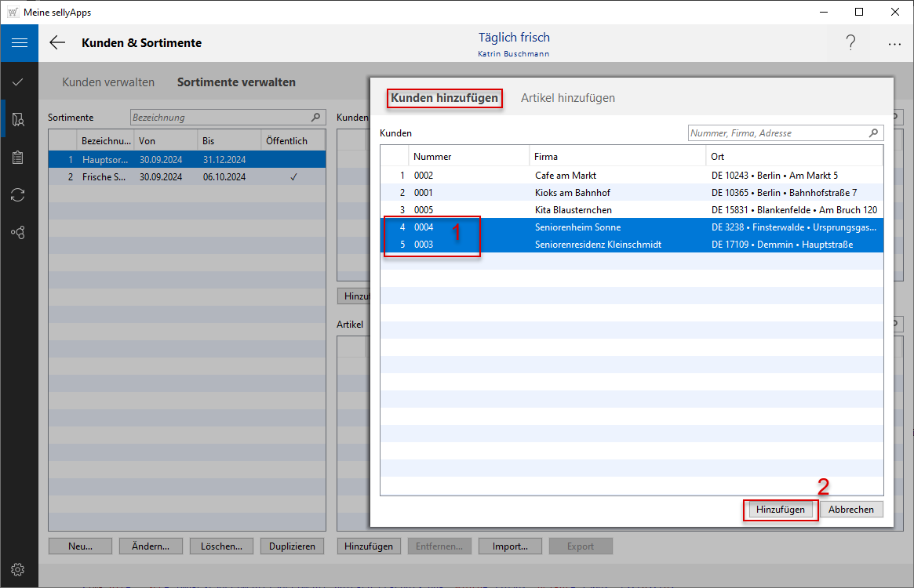Viewport: 914px width, 588px height.
Task: Confirm with the Hinzufügen button in the dialog
Action: [780, 510]
